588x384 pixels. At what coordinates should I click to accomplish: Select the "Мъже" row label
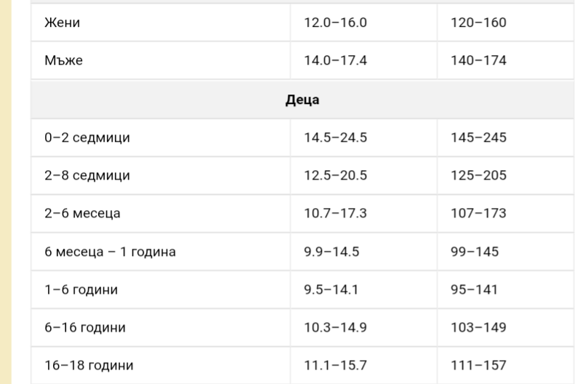pos(63,60)
